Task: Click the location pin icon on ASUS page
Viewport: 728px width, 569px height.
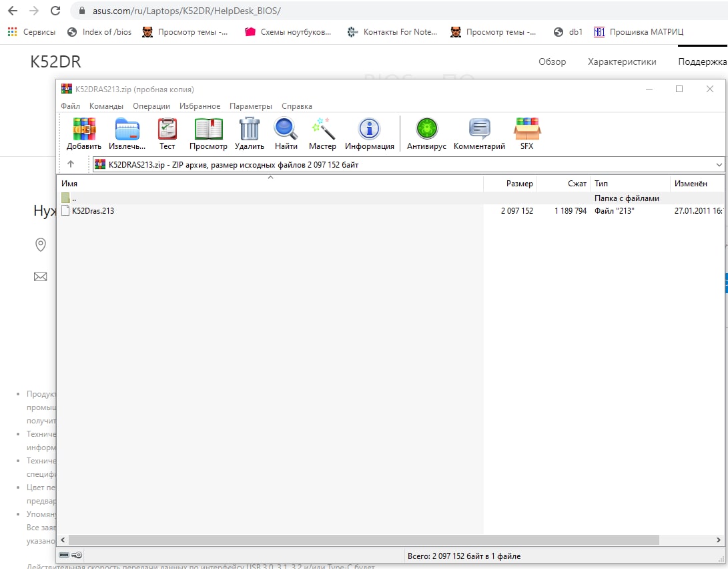Action: click(x=41, y=244)
